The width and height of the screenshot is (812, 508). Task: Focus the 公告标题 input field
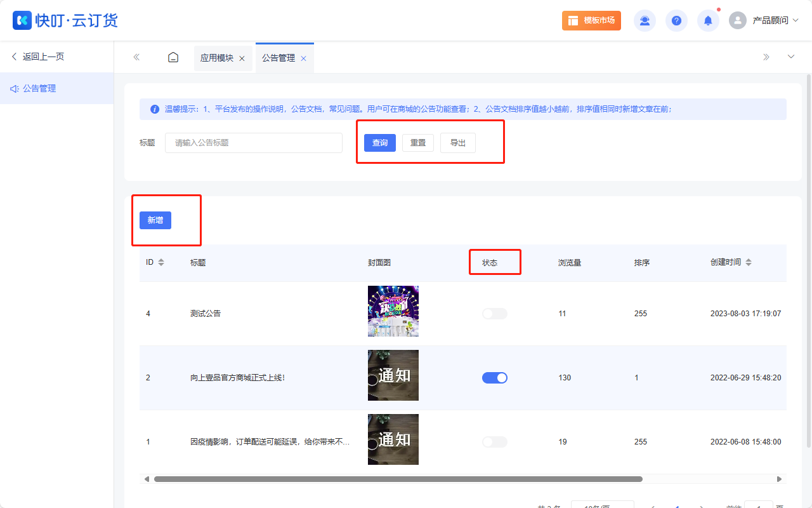coord(254,143)
